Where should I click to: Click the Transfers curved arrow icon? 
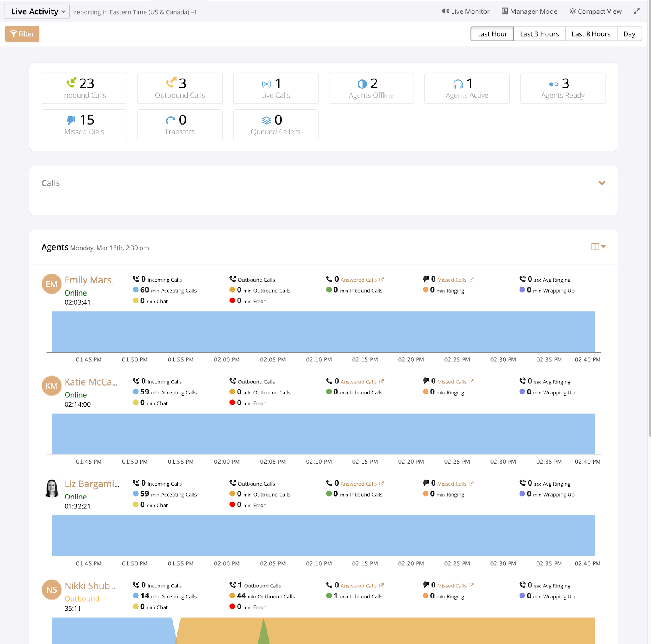coord(171,120)
